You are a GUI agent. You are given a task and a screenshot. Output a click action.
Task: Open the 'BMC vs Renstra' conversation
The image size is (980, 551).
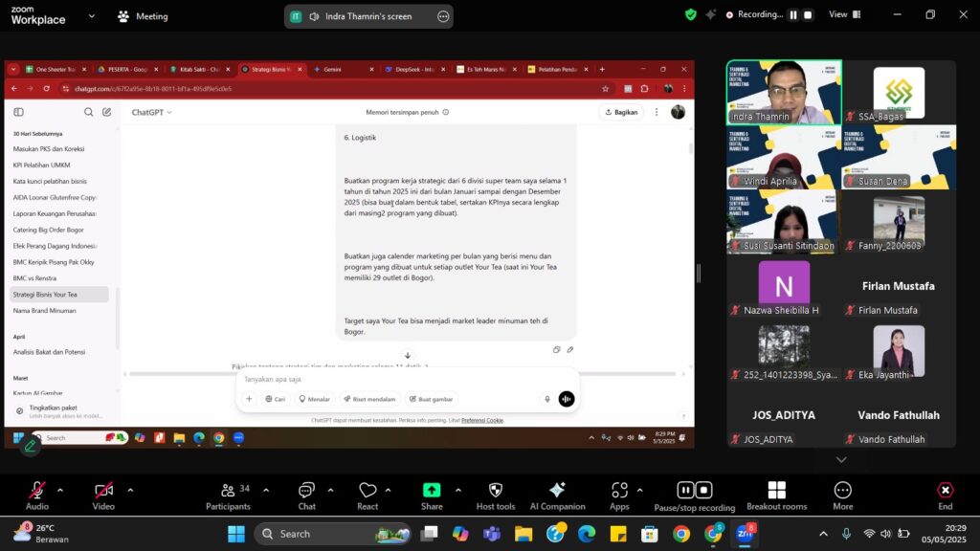click(33, 276)
